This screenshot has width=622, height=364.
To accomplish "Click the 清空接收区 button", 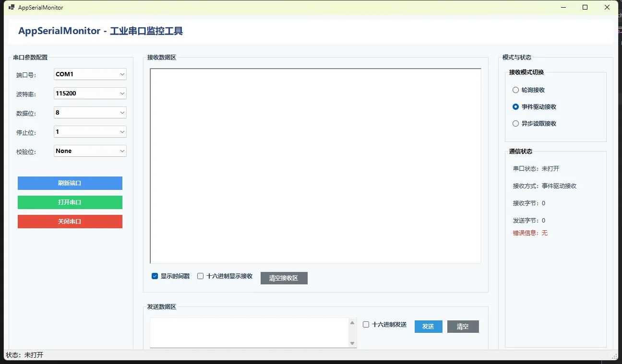I will [x=284, y=278].
